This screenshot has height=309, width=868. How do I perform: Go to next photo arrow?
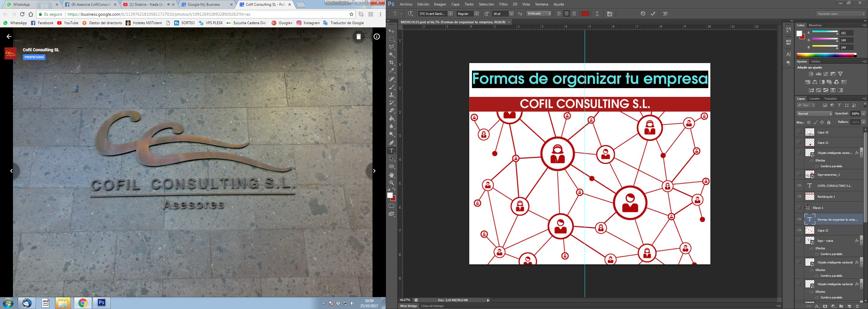pyautogui.click(x=374, y=171)
